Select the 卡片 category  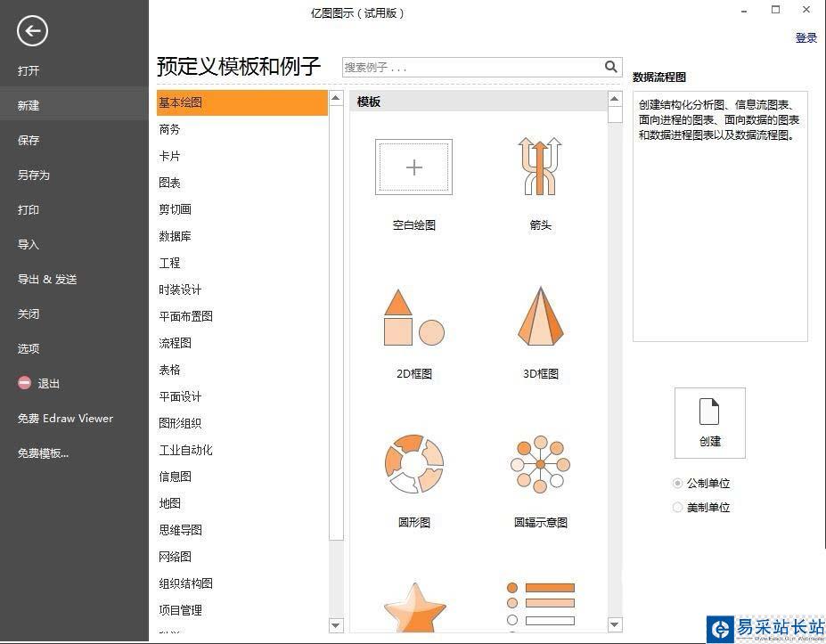[169, 157]
